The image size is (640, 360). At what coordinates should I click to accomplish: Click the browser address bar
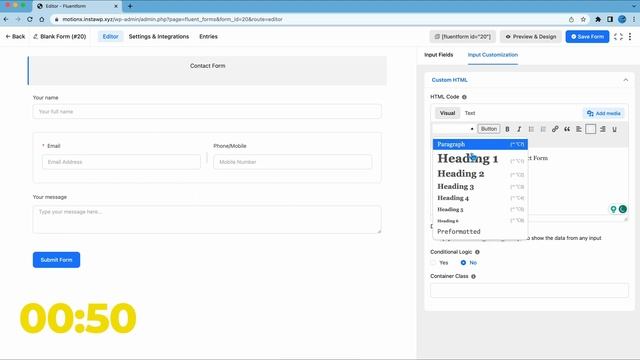[310, 19]
